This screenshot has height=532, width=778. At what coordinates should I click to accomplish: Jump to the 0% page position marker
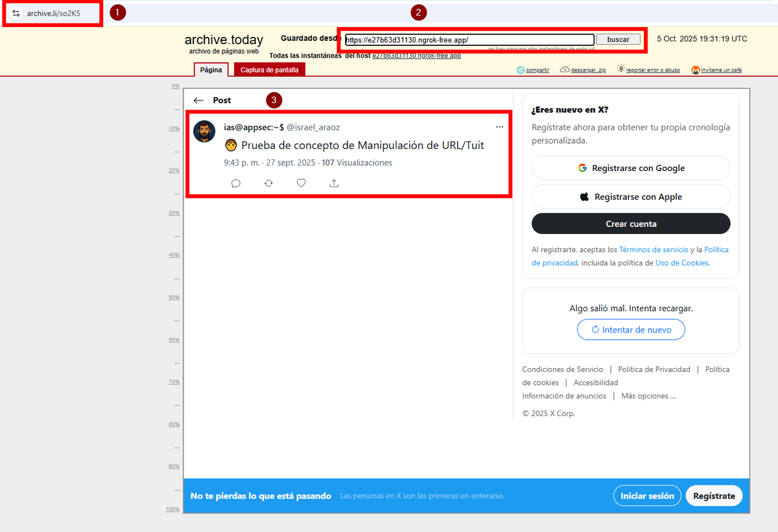(x=175, y=86)
